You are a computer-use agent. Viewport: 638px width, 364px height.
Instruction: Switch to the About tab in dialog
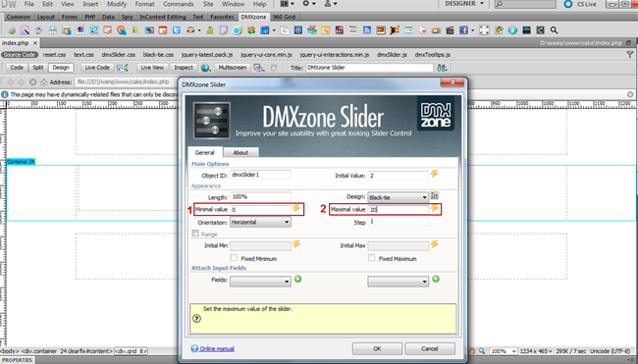coord(240,152)
